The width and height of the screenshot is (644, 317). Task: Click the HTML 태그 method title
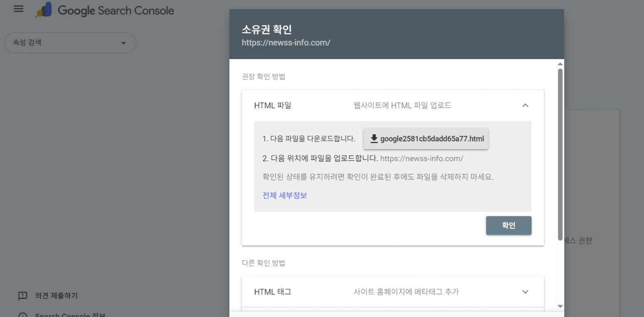(272, 292)
